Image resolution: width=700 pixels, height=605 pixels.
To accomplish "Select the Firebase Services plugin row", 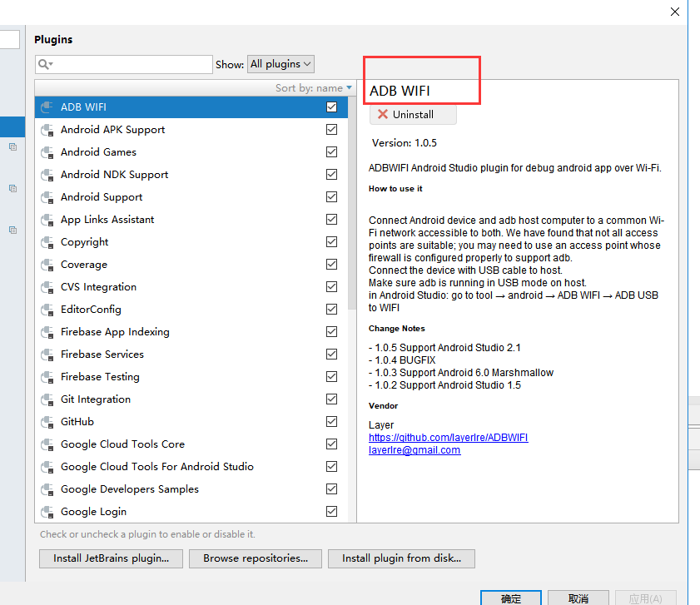I will 191,355.
